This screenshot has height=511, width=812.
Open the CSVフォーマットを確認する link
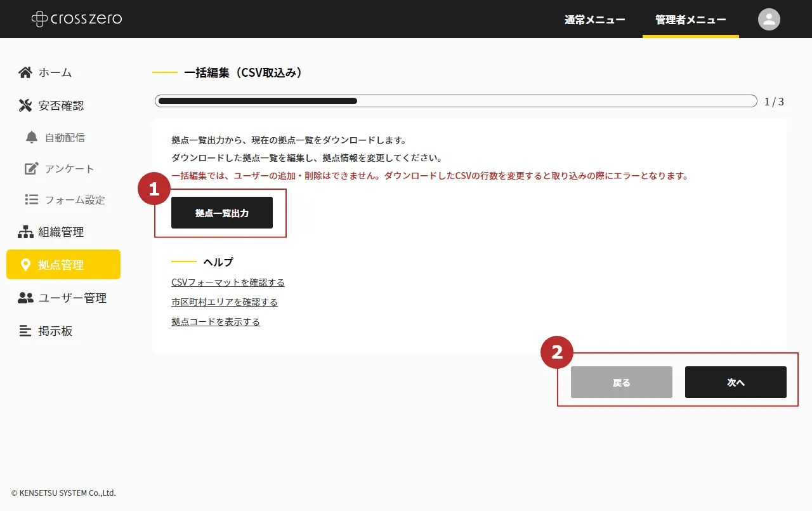(228, 282)
